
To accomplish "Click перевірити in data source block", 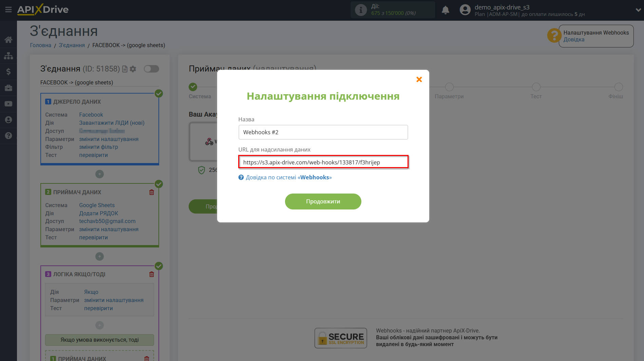I will click(93, 155).
